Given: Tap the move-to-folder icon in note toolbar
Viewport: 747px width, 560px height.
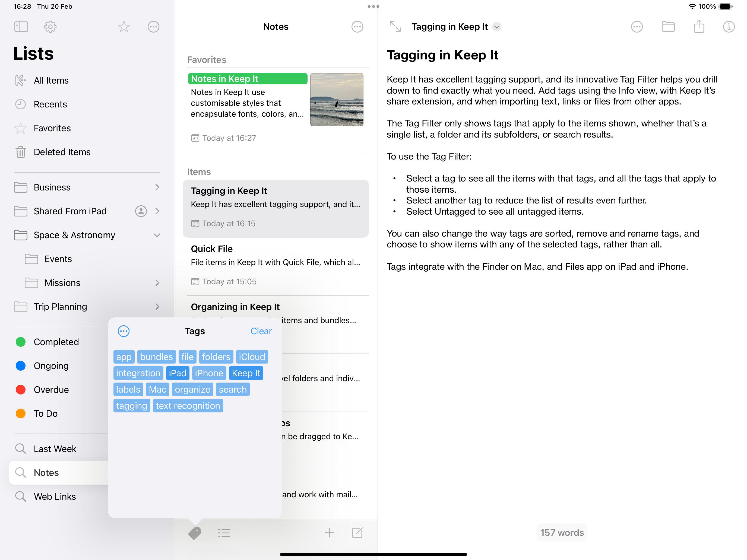Looking at the screenshot, I should (668, 27).
